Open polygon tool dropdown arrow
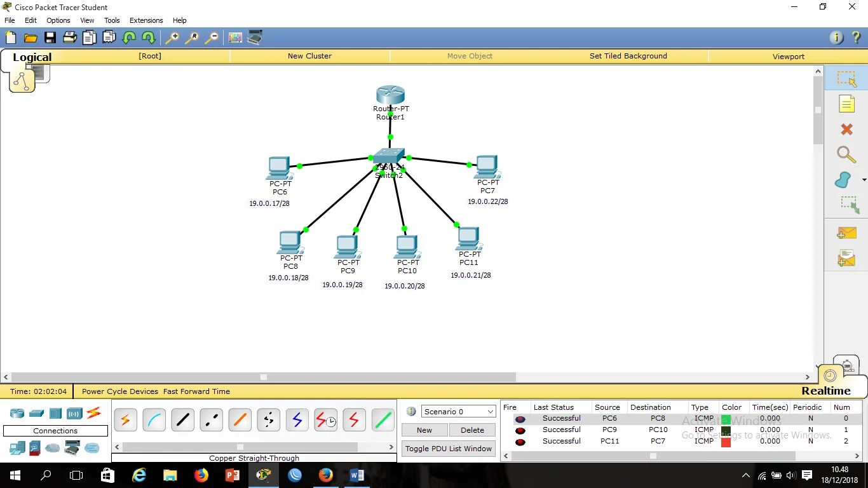The height and width of the screenshot is (488, 868). (x=864, y=180)
